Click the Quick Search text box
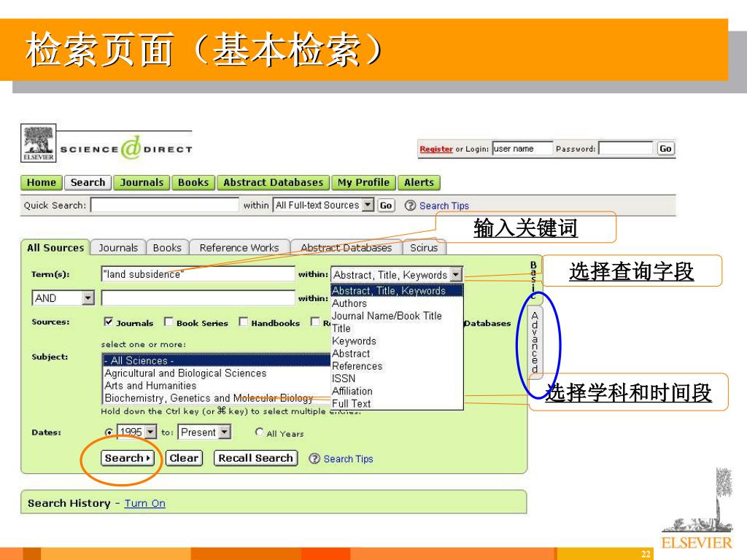747x560 pixels. [164, 205]
